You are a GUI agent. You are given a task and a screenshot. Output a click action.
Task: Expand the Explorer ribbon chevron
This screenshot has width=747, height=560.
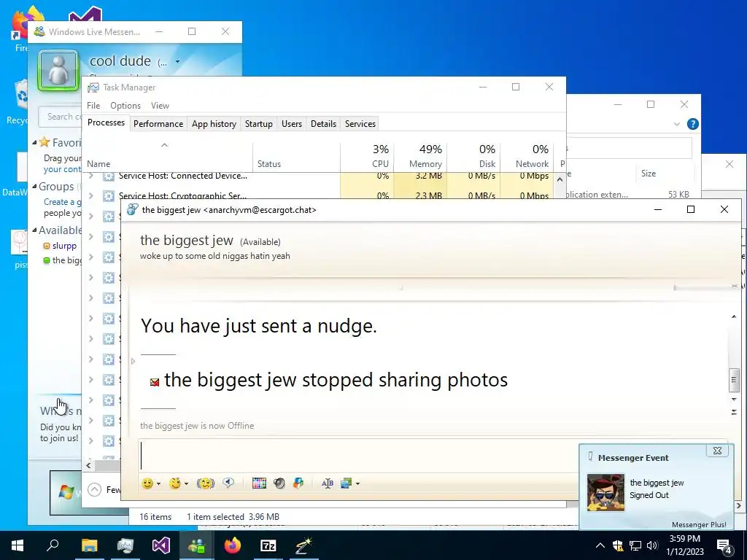pos(677,124)
